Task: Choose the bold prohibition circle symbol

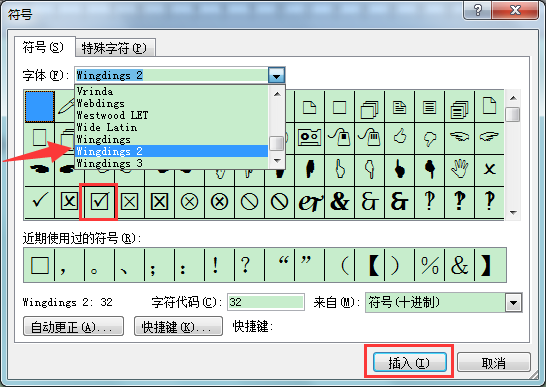Action: [x=279, y=202]
